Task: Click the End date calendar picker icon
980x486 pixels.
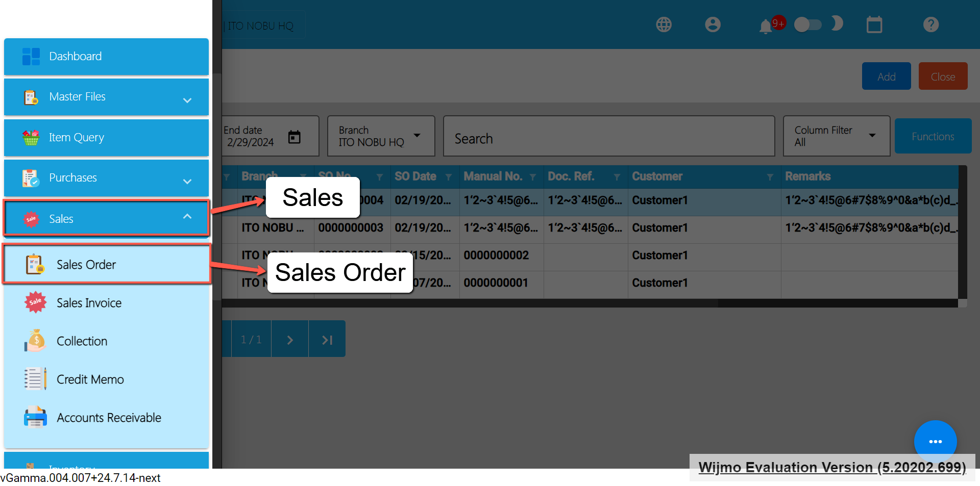Action: click(x=295, y=137)
